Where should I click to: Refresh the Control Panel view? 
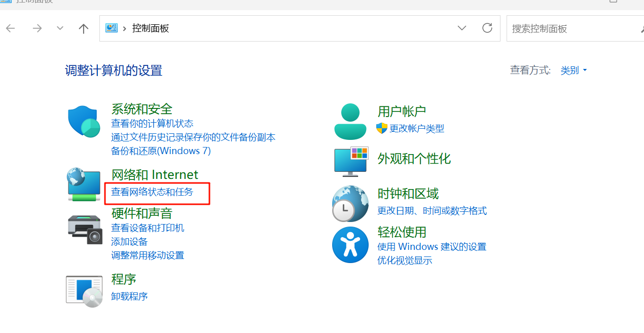(487, 28)
